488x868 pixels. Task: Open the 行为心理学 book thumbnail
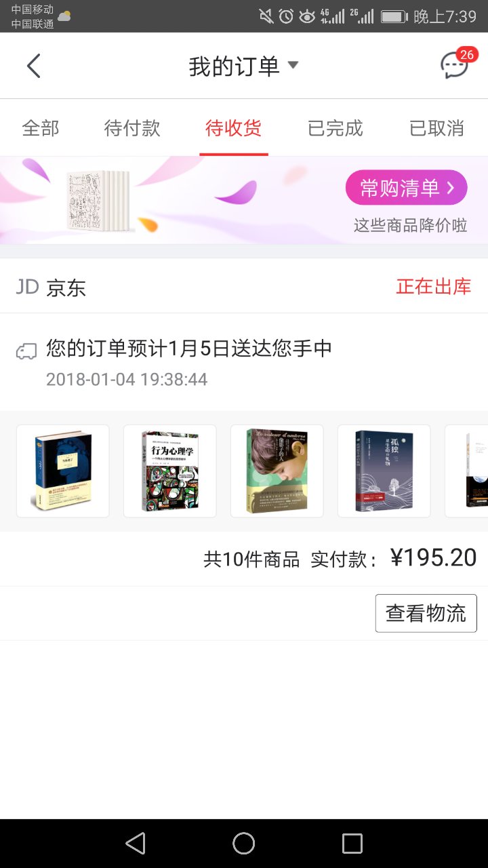point(169,471)
